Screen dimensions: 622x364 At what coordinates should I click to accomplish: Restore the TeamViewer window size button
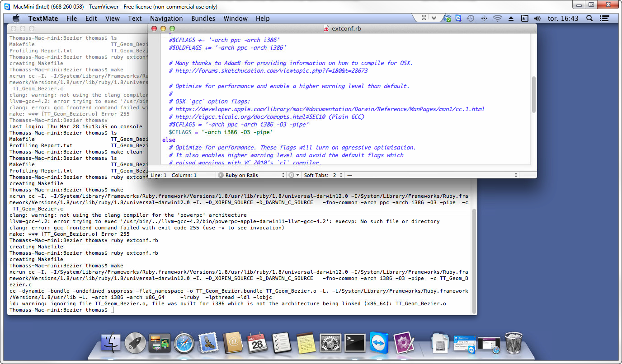pos(590,5)
